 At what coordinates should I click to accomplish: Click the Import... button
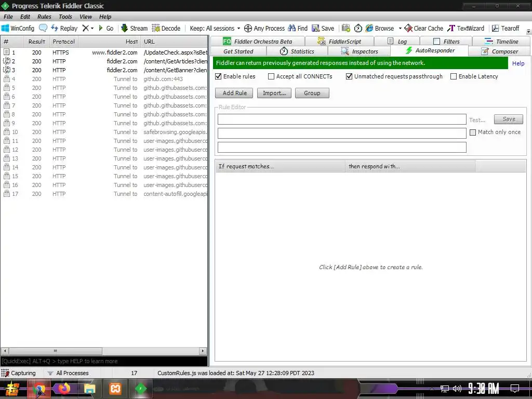(x=274, y=93)
